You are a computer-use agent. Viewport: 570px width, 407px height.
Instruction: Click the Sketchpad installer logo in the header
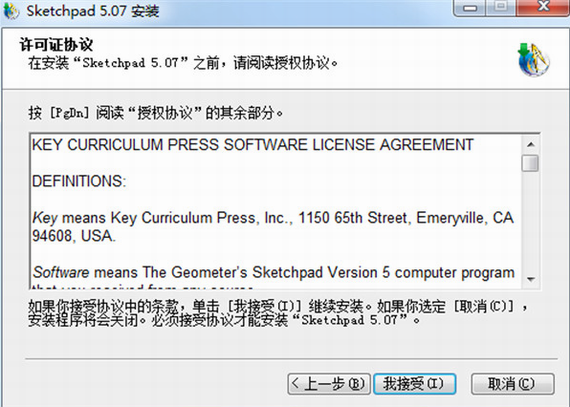pyautogui.click(x=534, y=60)
